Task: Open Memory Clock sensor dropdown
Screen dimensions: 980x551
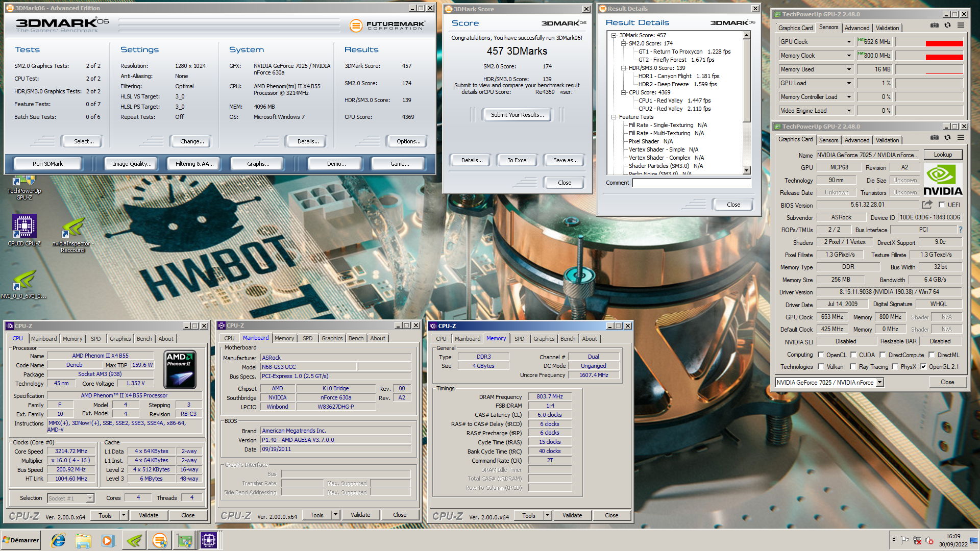Action: 849,56
